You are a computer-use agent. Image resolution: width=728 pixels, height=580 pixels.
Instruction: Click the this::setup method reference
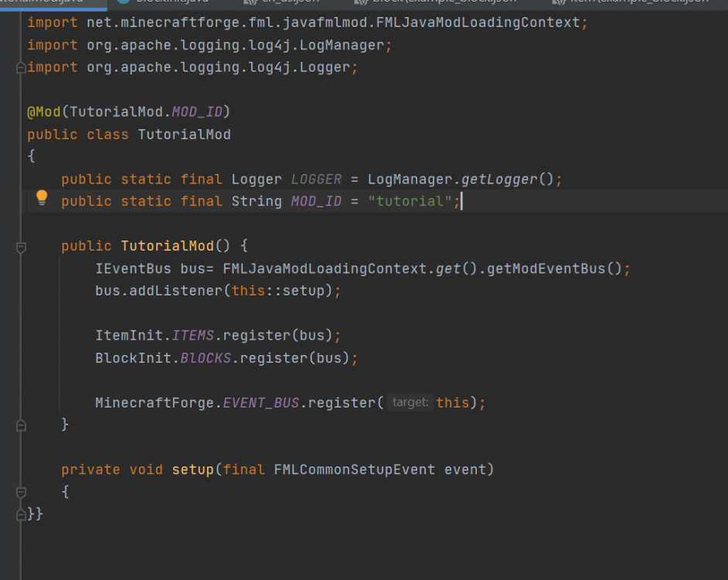pos(277,291)
